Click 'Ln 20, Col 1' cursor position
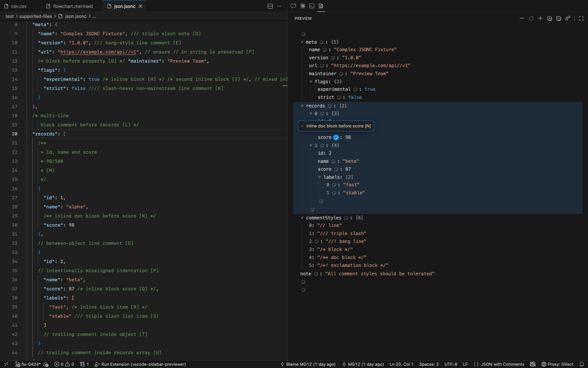 [401, 364]
